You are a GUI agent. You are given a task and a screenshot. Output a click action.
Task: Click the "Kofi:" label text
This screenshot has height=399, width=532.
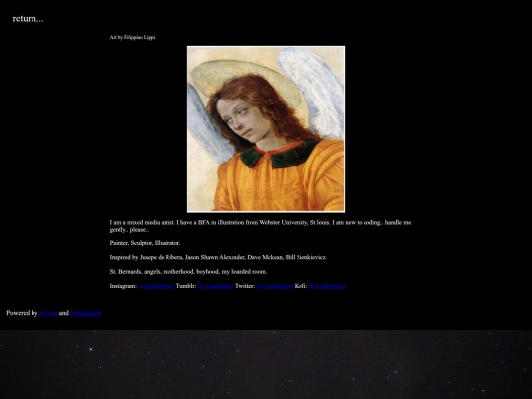tap(300, 286)
